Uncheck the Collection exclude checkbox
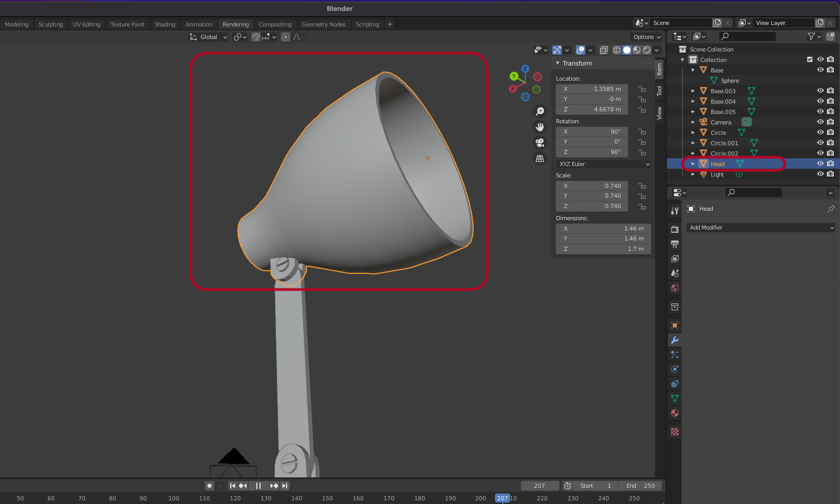The height and width of the screenshot is (504, 840). 810,59
